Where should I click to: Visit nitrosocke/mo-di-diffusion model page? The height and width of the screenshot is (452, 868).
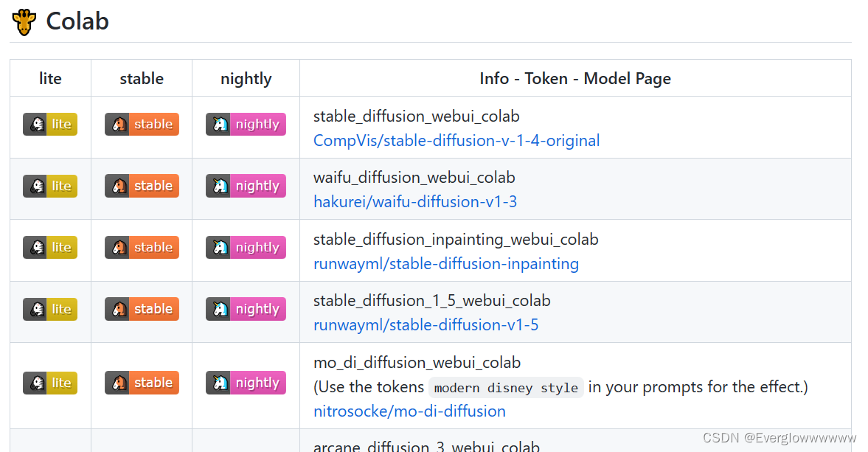409,411
